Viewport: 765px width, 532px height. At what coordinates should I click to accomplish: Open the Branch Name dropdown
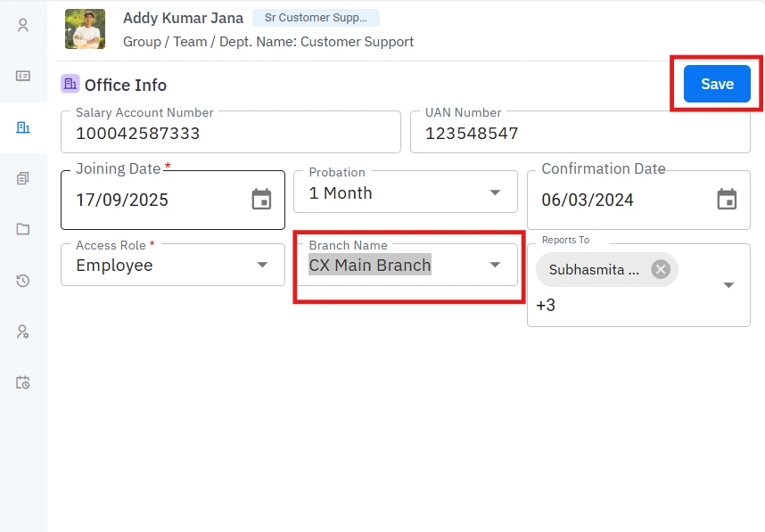[x=495, y=266]
